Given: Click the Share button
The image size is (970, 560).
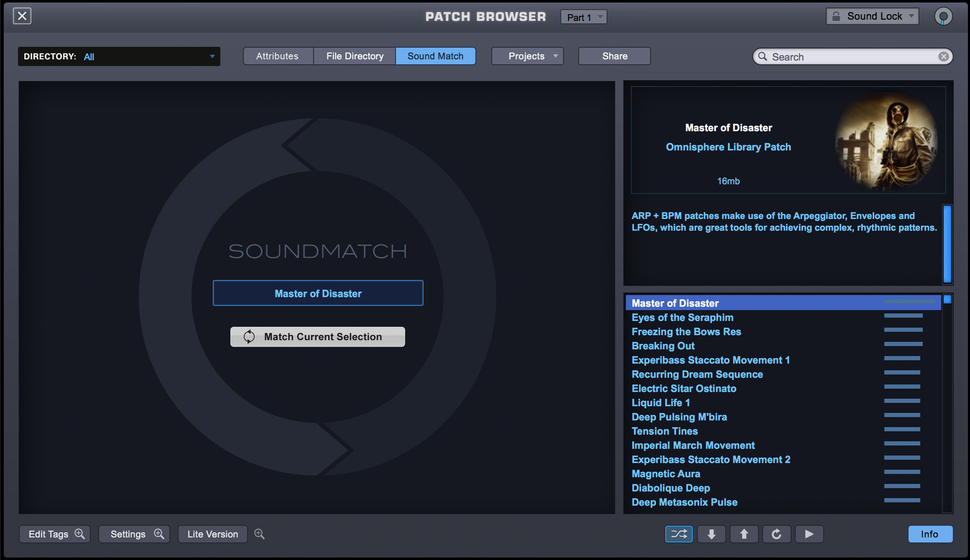Looking at the screenshot, I should [x=614, y=55].
